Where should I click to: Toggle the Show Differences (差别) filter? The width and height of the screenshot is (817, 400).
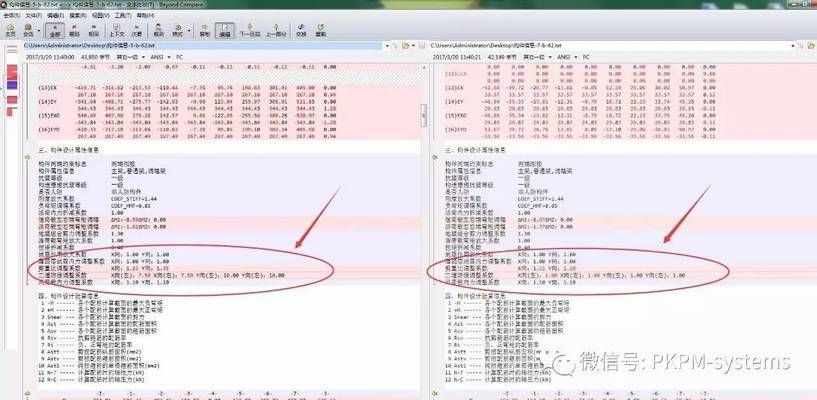point(75,30)
